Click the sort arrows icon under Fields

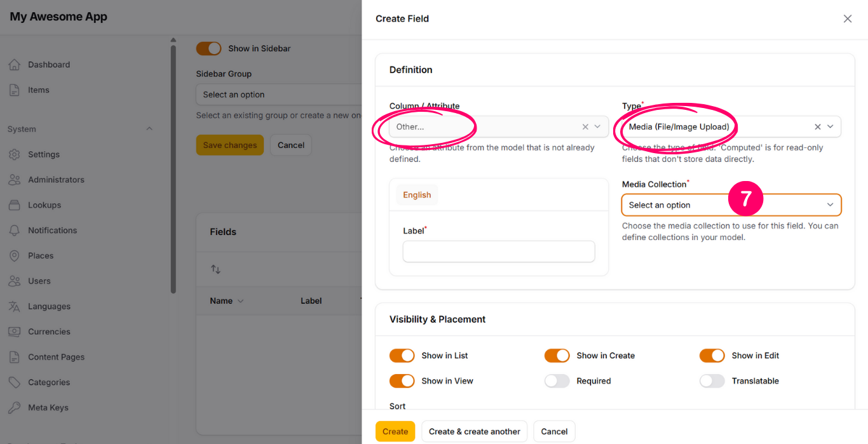coord(216,269)
